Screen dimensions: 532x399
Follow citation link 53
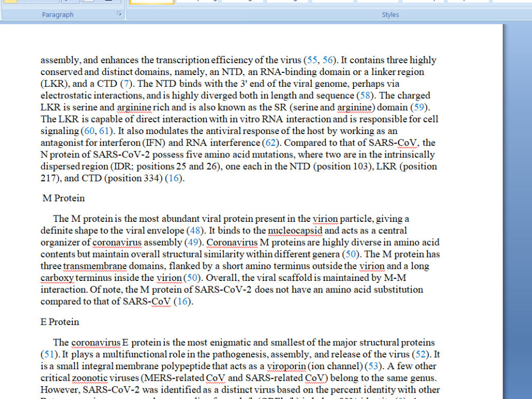(x=373, y=367)
